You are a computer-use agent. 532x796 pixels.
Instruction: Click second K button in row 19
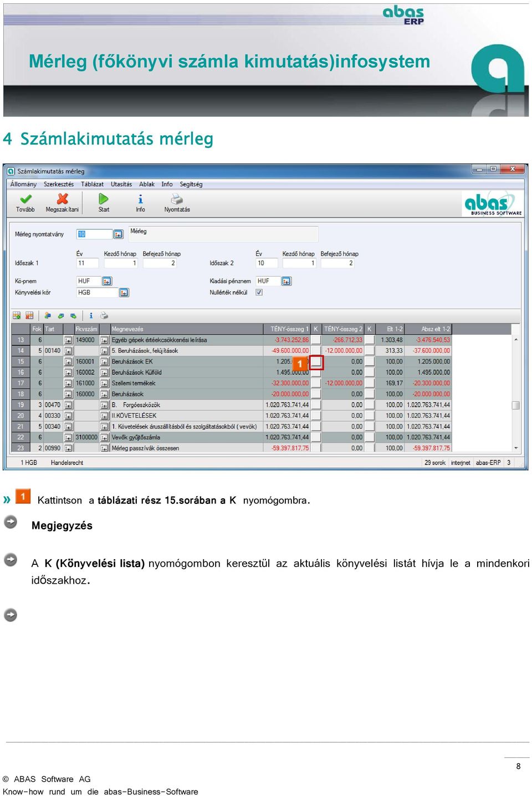tap(370, 405)
